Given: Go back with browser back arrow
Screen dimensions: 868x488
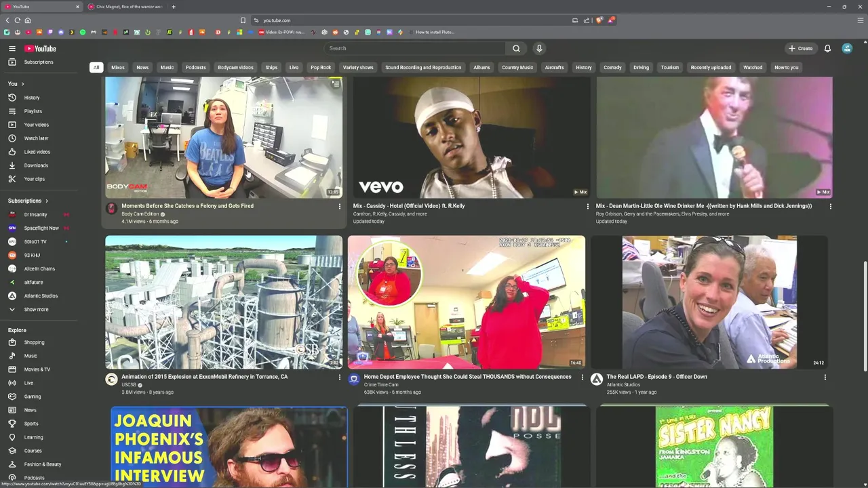Looking at the screenshot, I should [x=7, y=20].
